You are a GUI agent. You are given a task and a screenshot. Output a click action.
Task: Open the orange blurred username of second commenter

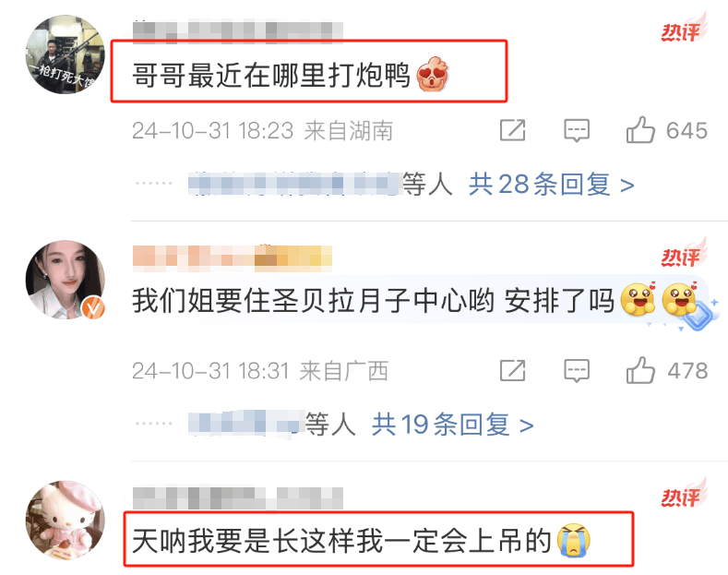233,257
